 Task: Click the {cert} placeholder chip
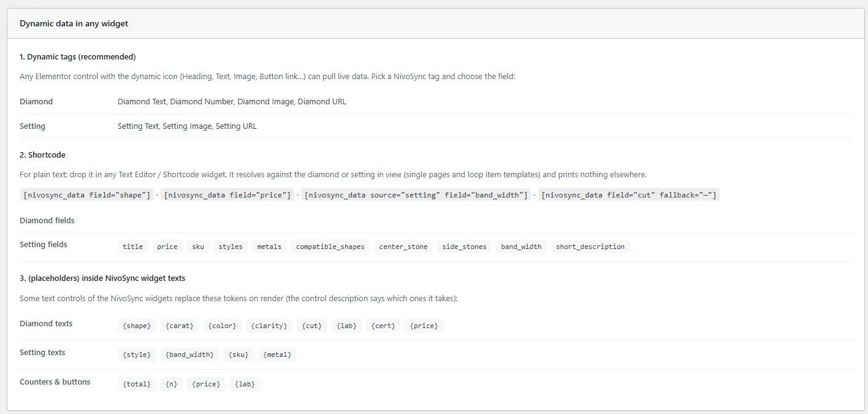pyautogui.click(x=383, y=326)
